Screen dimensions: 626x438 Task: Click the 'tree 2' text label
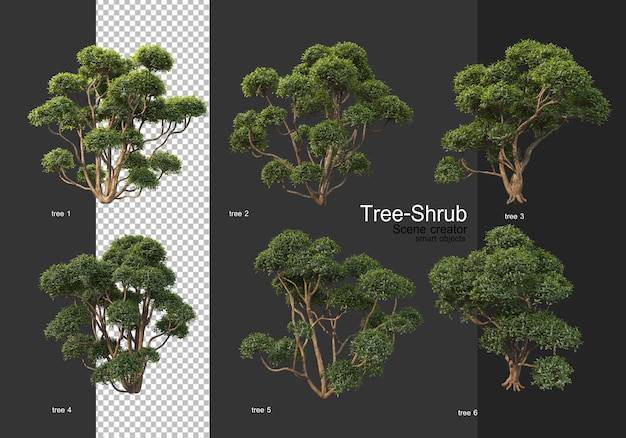pos(239,214)
